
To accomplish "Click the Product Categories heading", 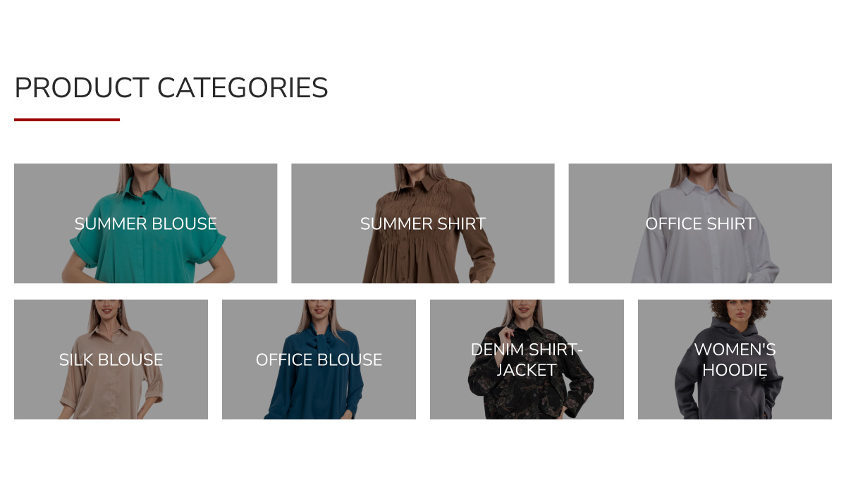I will click(x=171, y=88).
